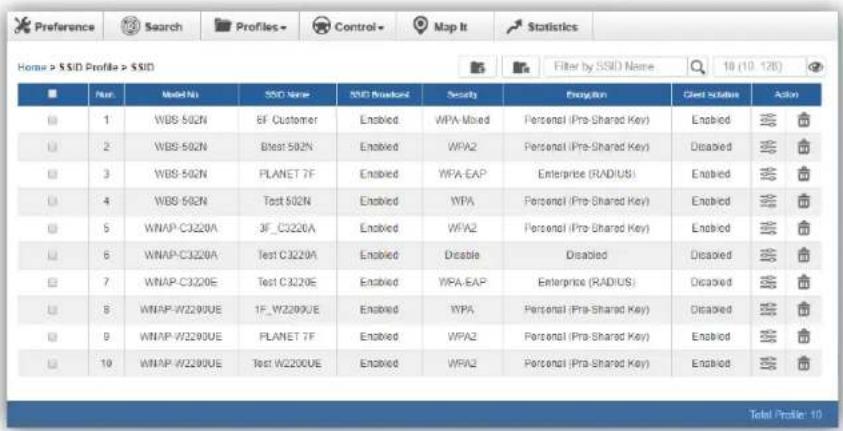Click the rows-per-page number field
Screen dimensions: 843x431
(x=759, y=67)
